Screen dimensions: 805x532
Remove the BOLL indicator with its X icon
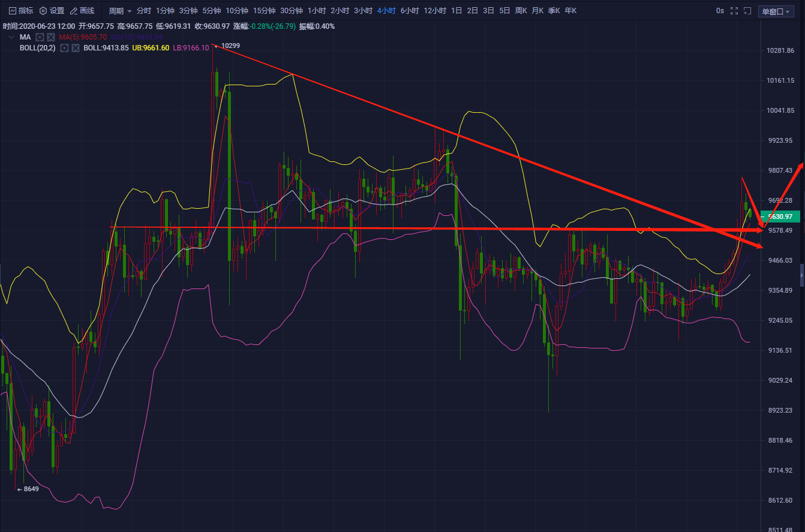click(x=76, y=48)
